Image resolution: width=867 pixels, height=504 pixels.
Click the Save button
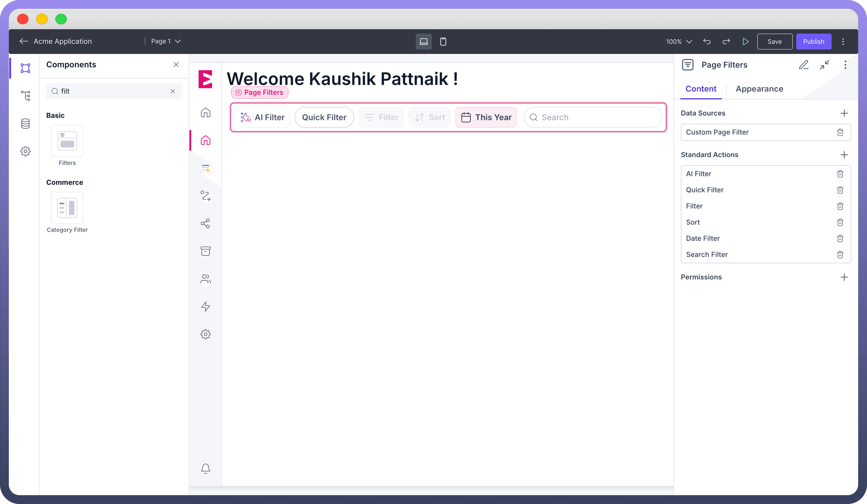point(775,42)
